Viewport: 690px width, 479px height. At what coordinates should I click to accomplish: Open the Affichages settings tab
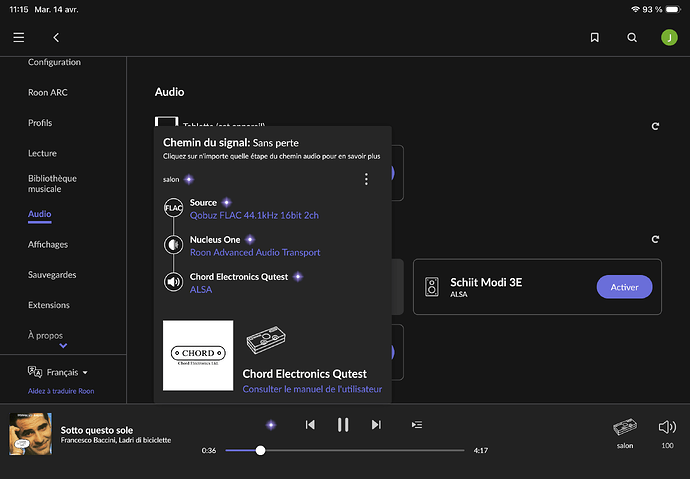[48, 244]
